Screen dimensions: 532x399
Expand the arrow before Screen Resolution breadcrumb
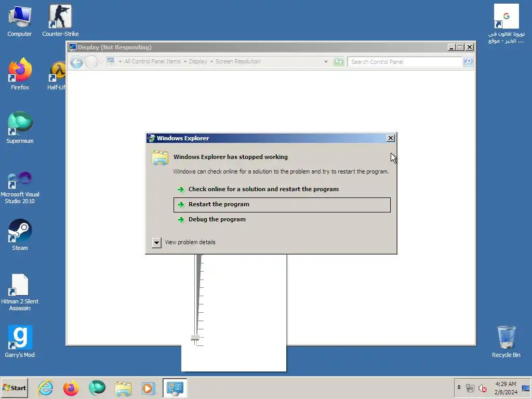211,62
